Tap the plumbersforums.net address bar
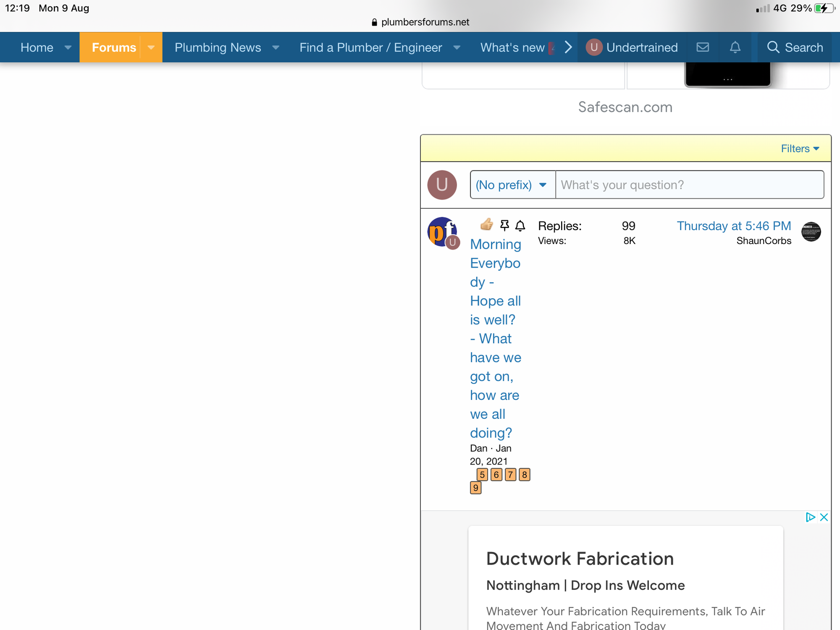Image resolution: width=840 pixels, height=630 pixels. [420, 22]
